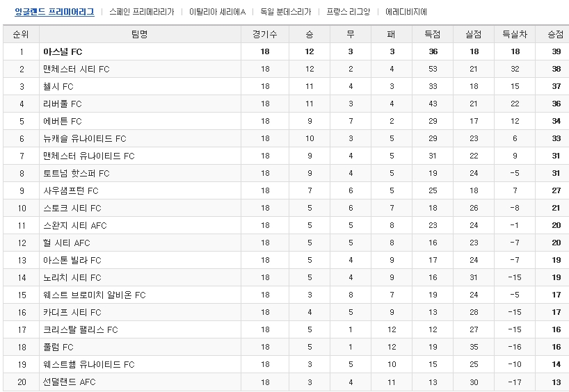Click the 승점 column header
The width and height of the screenshot is (569, 392).
[x=556, y=35]
